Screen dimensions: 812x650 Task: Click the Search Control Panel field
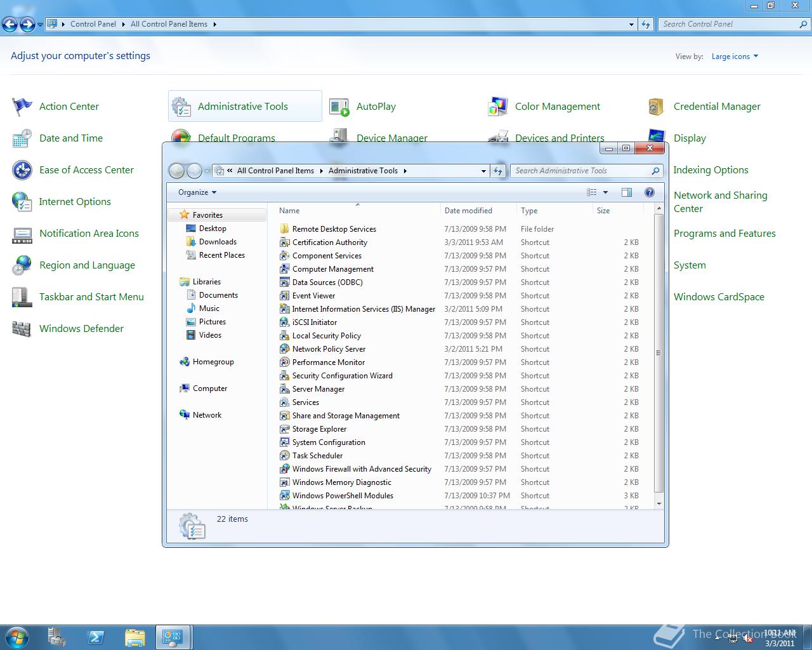tap(734, 24)
